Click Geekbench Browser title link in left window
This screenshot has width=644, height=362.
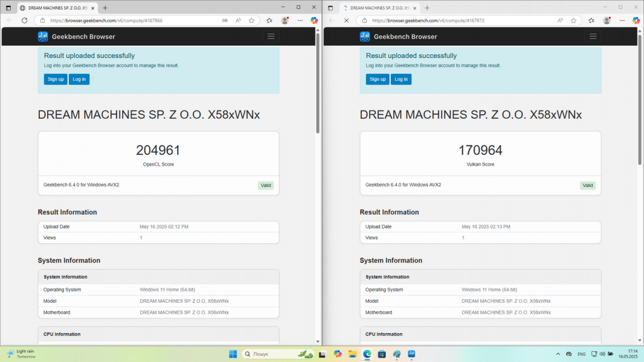tap(83, 36)
